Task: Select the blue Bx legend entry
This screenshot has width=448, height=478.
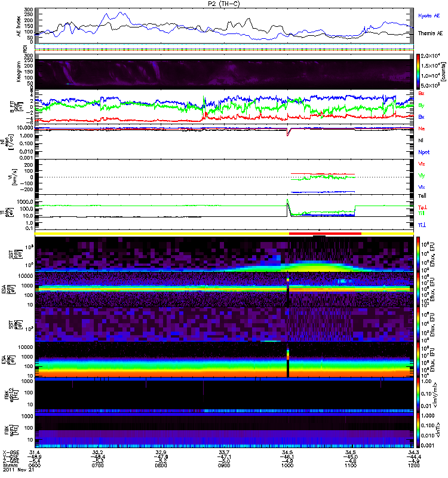Action: (x=422, y=117)
